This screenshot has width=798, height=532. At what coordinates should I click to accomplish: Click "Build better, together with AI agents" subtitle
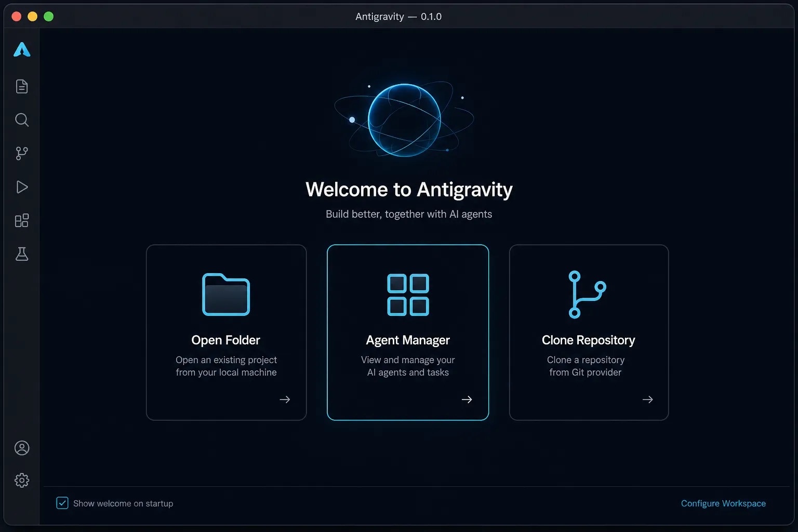click(x=409, y=214)
